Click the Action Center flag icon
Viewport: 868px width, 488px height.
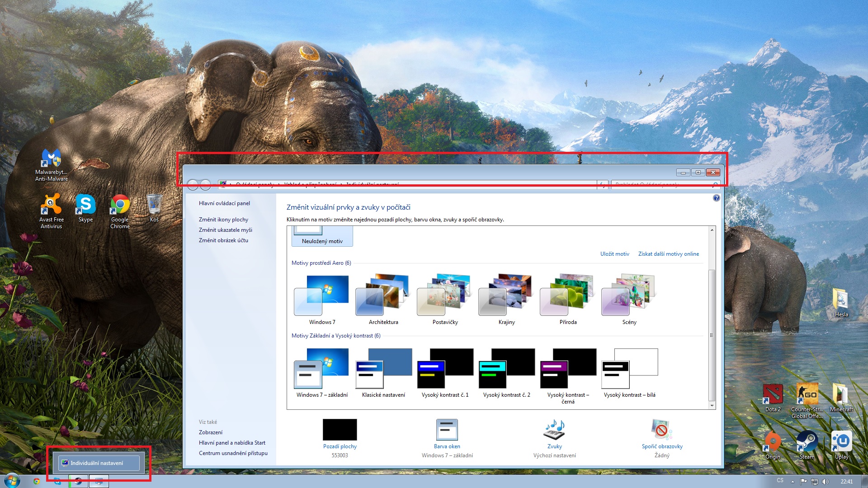pos(803,481)
